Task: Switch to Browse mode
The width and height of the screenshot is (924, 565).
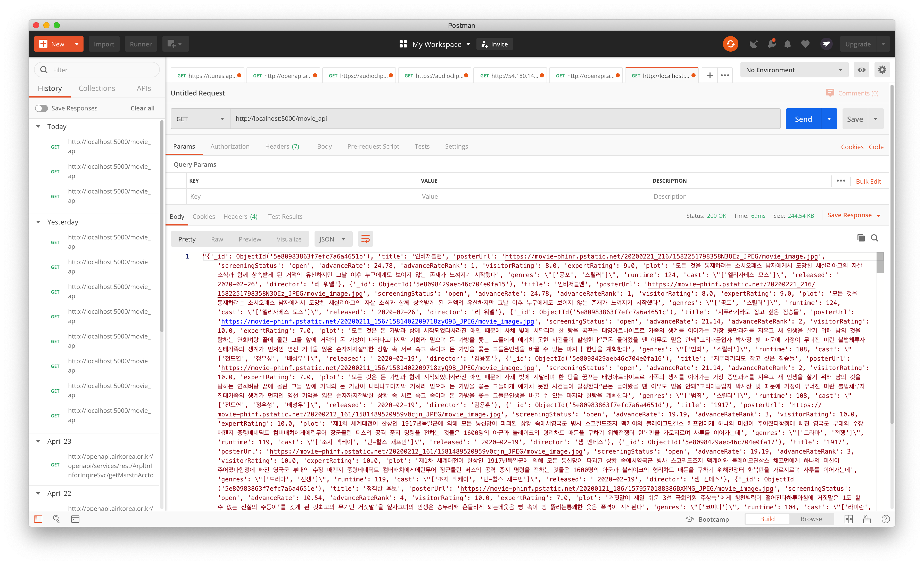Action: 811,519
